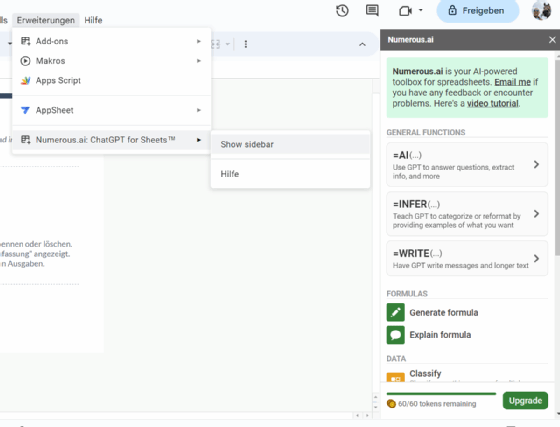Click Explain formula

pyautogui.click(x=440, y=335)
